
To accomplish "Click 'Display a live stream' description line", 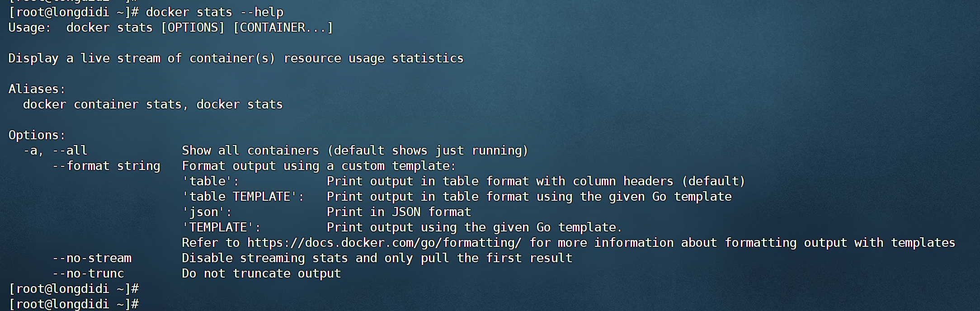I will click(236, 58).
